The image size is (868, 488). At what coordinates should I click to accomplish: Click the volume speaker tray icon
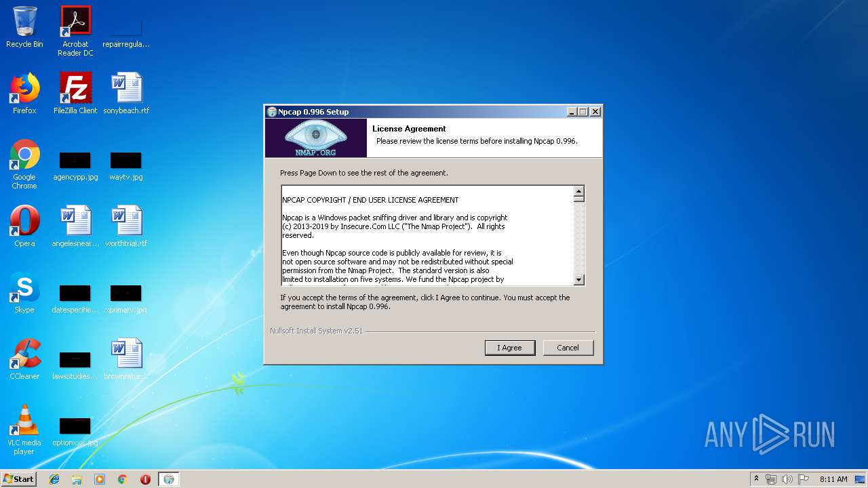pyautogui.click(x=787, y=479)
